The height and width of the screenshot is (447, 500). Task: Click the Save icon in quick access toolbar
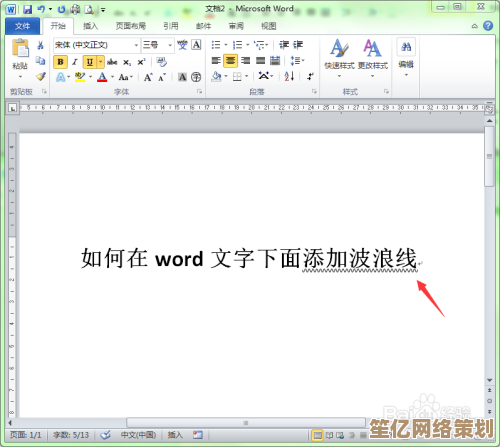27,9
